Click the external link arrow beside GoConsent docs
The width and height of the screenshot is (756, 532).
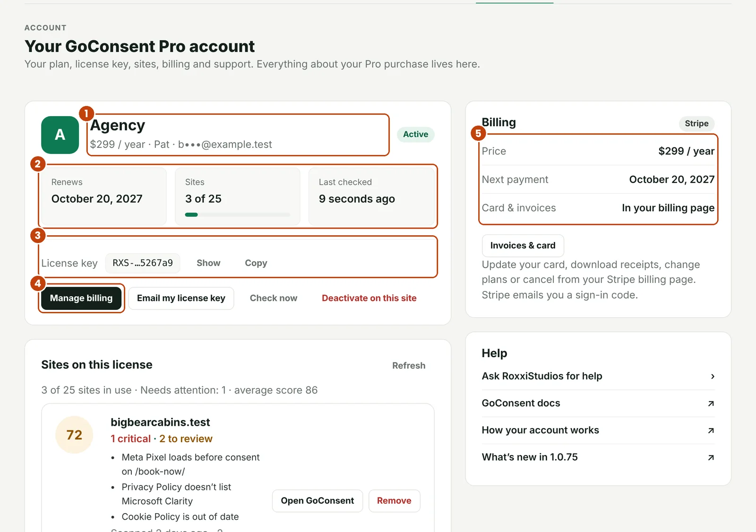click(711, 403)
